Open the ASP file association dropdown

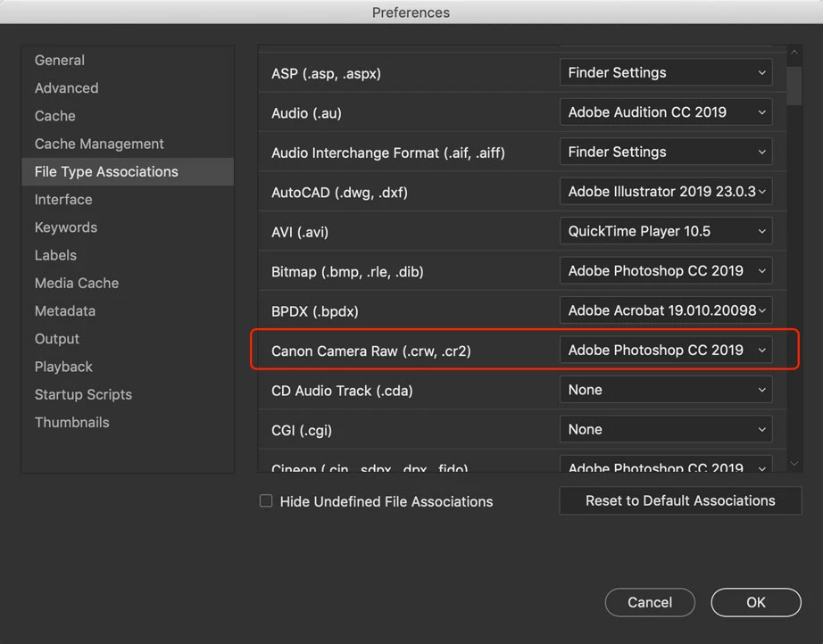(x=666, y=72)
